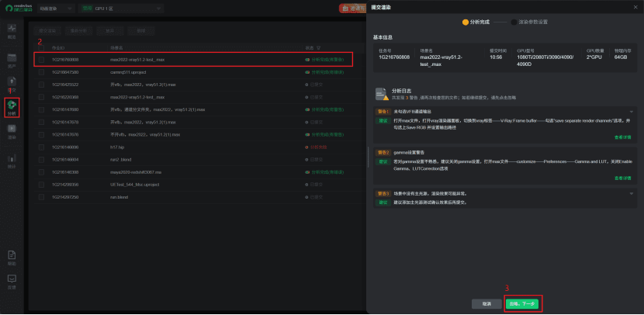Viewport: 644px width, 315px height.
Task: Tick the checkbox for camrq511.uproject row
Action: click(x=42, y=71)
